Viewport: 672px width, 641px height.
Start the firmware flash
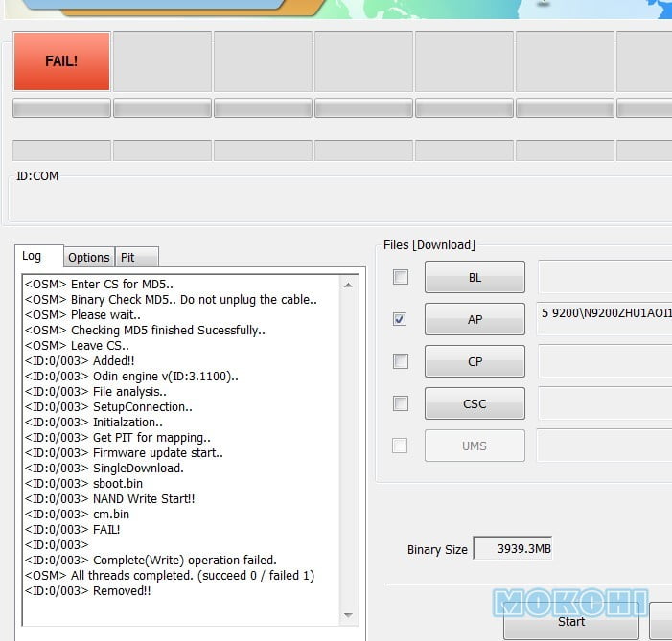pos(570,621)
